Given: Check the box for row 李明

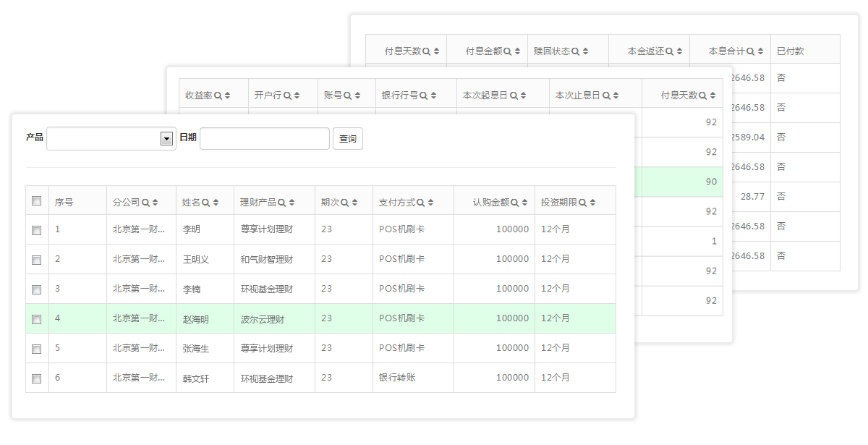Looking at the screenshot, I should (37, 230).
